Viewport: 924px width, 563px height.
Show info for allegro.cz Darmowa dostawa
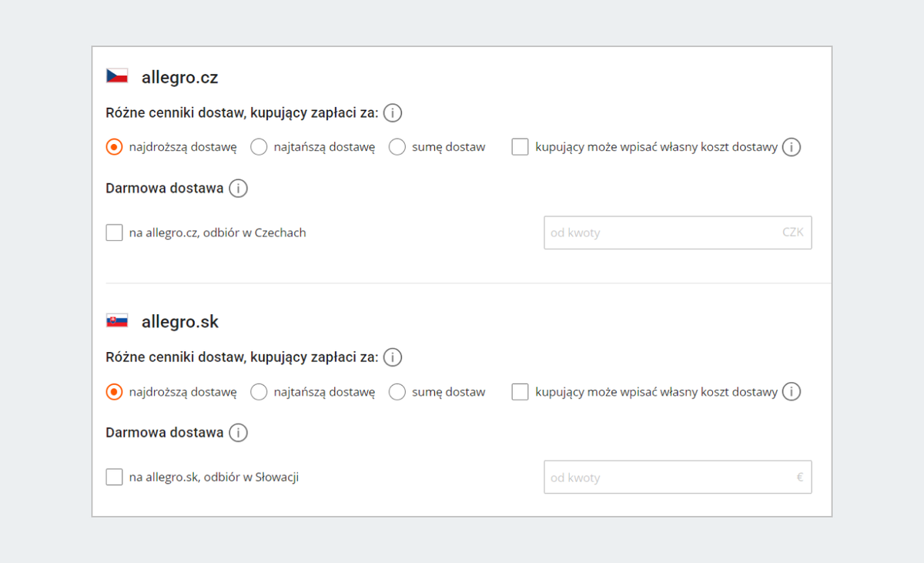(x=239, y=189)
